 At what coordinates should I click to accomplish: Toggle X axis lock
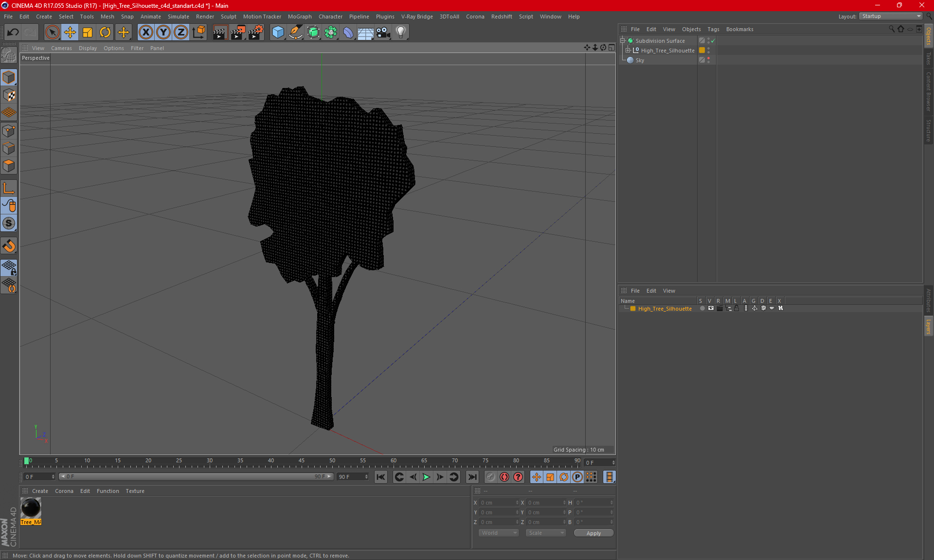click(145, 33)
